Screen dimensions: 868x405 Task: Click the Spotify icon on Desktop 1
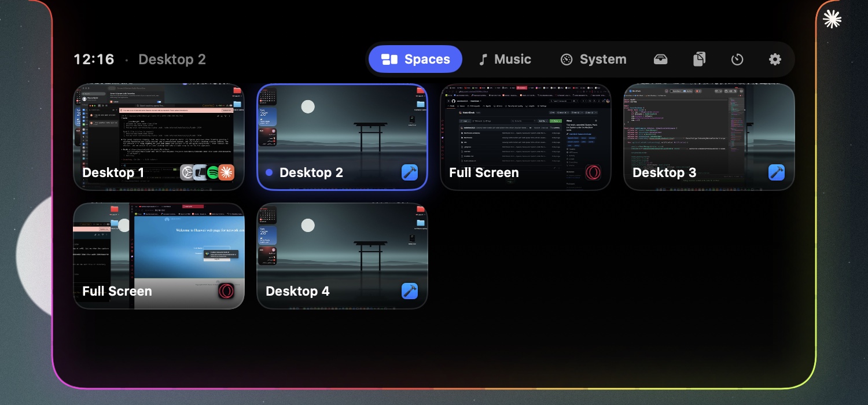[x=213, y=172]
